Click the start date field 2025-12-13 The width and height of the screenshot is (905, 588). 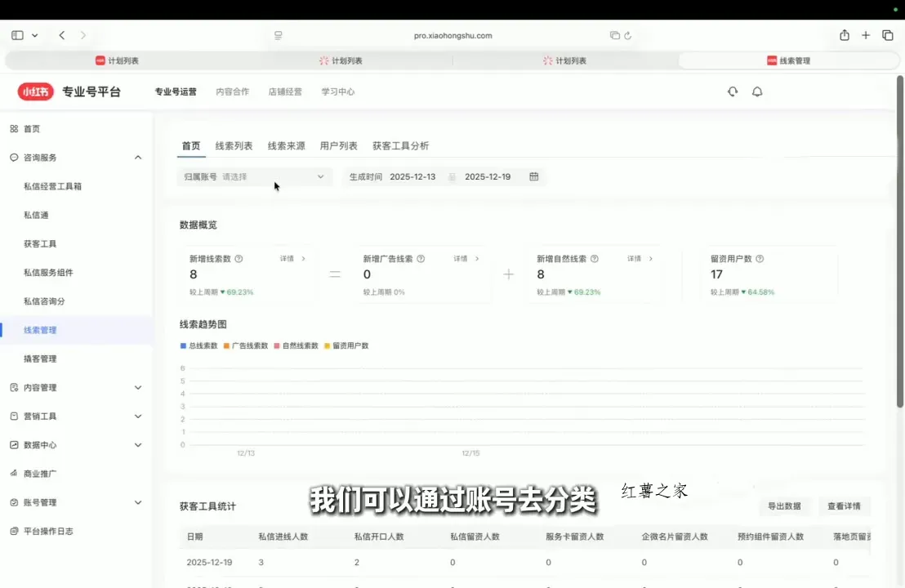pos(412,176)
